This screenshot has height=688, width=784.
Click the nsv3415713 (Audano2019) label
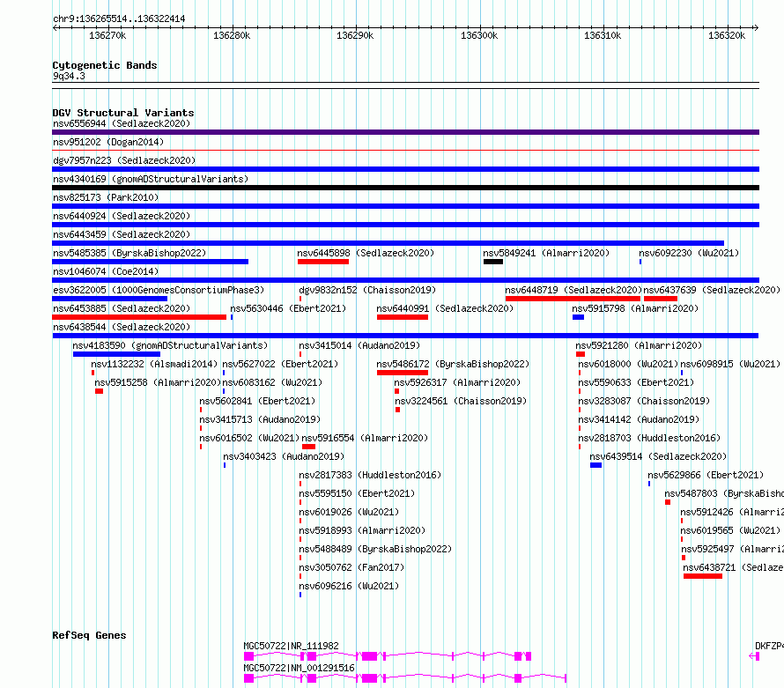260,419
